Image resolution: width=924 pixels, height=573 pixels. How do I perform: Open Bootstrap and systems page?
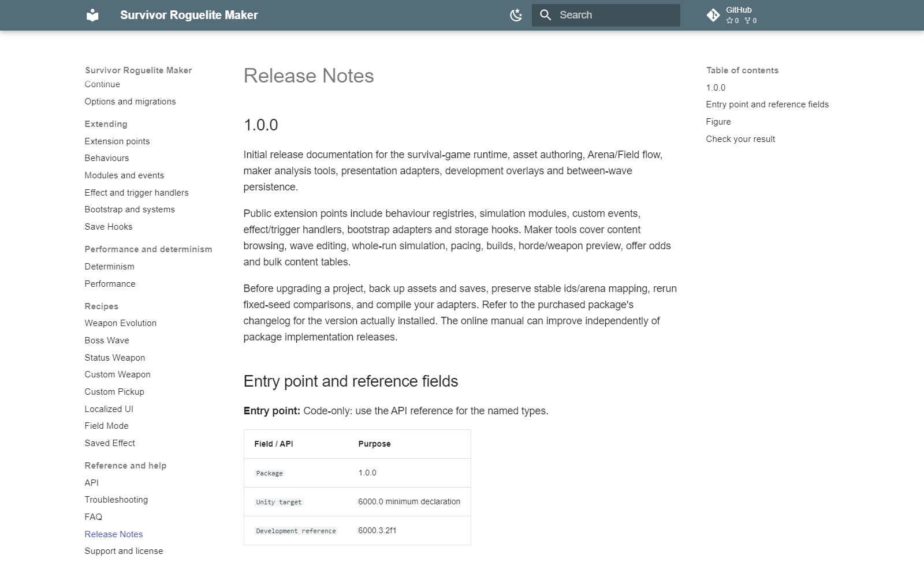129,209
